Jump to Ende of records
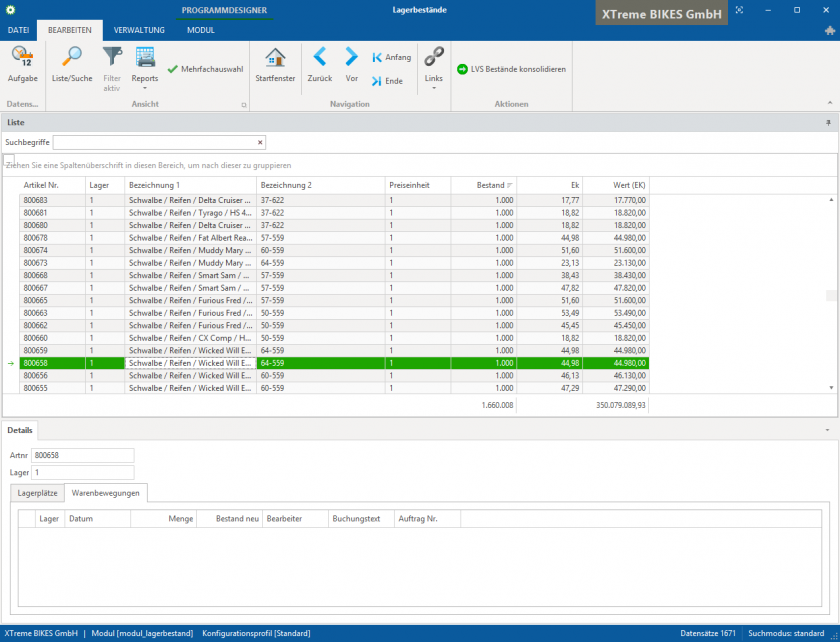Image resolution: width=840 pixels, height=642 pixels. click(388, 80)
